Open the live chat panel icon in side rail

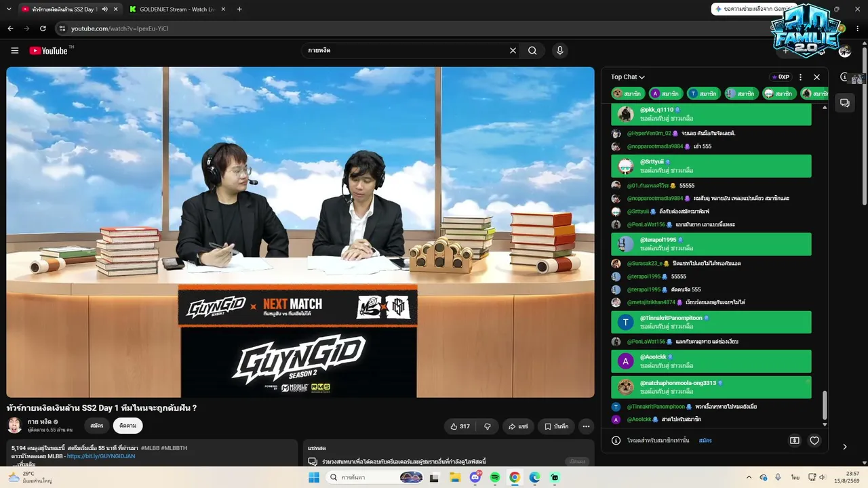(x=845, y=103)
